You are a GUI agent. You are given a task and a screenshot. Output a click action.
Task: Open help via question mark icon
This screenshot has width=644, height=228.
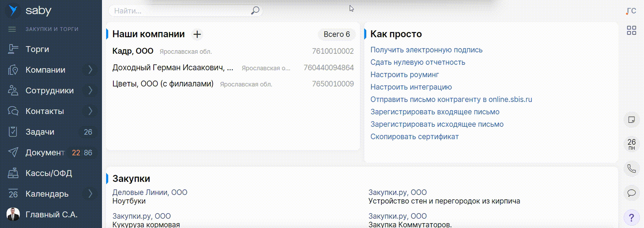631,218
